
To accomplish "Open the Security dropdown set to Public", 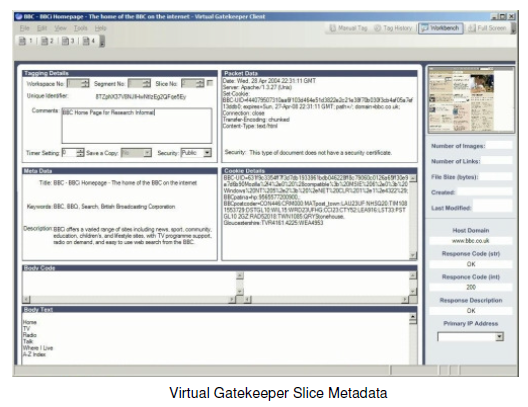I will [208, 153].
